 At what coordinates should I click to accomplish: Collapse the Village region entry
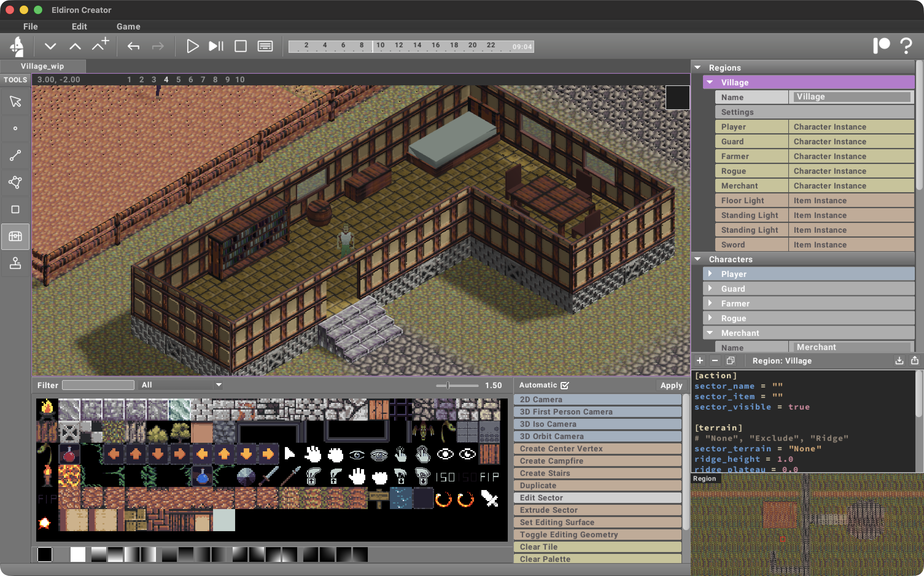tap(709, 82)
